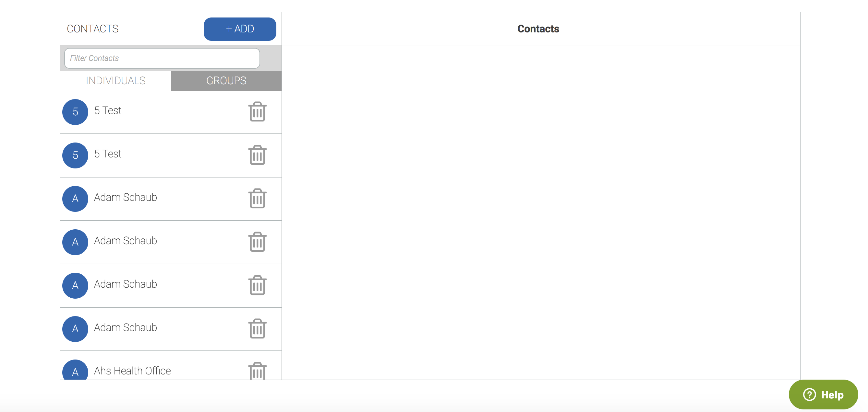Open the third Adam Schaub contact name
This screenshot has height=412, width=868.
coord(125,284)
